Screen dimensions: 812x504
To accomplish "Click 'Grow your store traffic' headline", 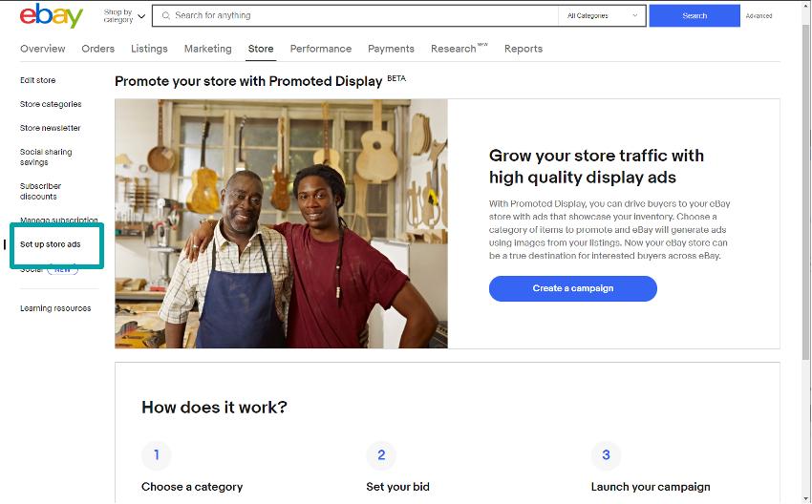I will pyautogui.click(x=596, y=166).
